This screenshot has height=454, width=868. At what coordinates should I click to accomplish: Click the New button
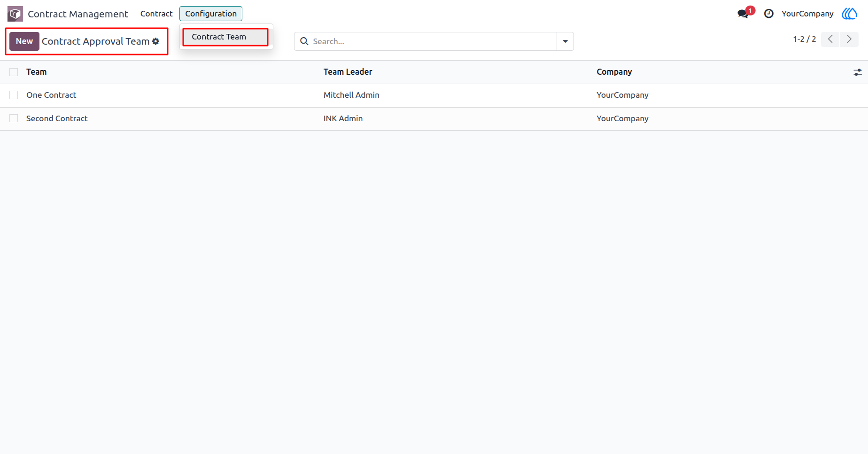tap(24, 41)
